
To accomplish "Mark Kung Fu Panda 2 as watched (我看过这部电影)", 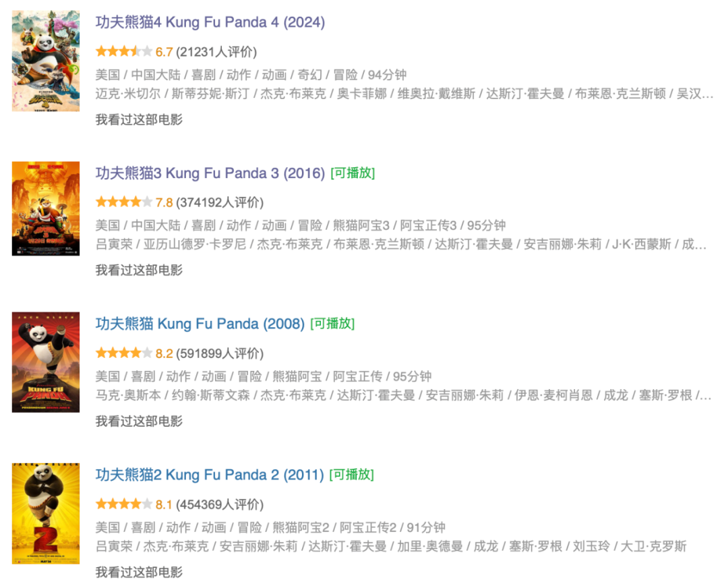I will (139, 573).
